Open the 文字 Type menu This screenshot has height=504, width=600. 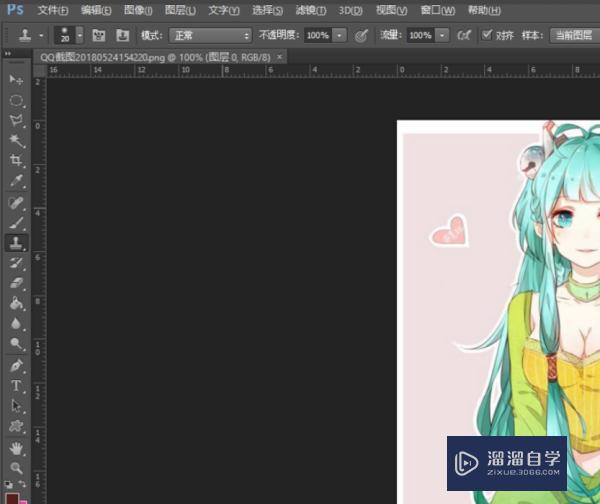click(224, 10)
